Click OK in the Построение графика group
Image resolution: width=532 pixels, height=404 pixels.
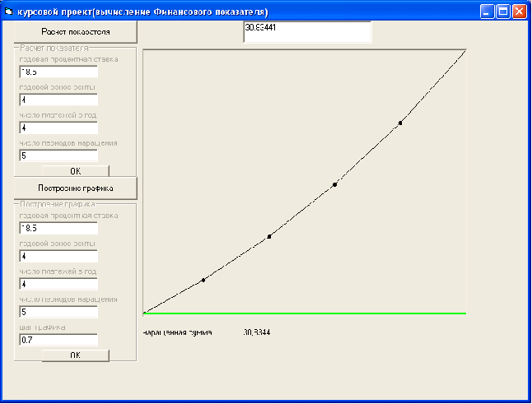click(76, 355)
